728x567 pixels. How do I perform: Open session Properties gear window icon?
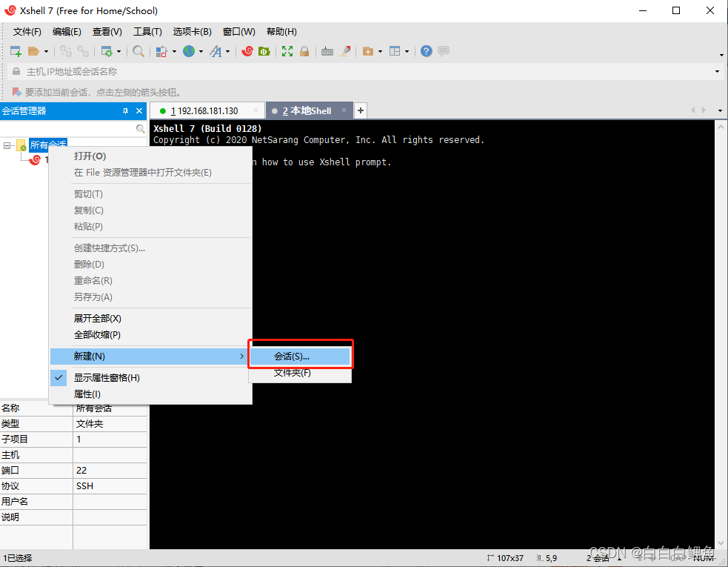pos(107,51)
